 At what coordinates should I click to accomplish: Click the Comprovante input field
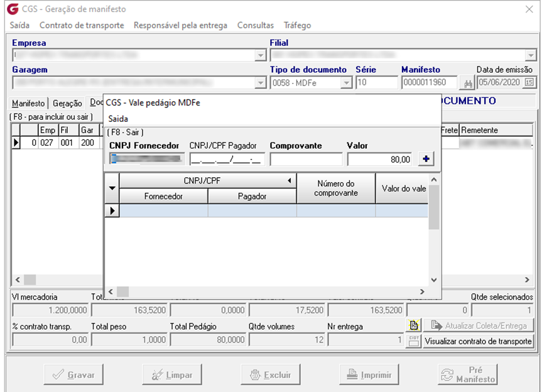tap(306, 159)
